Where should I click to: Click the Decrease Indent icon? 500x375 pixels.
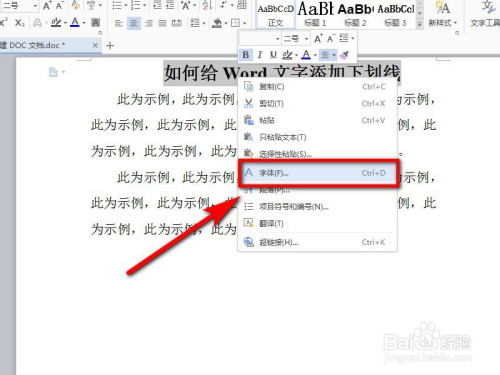tap(157, 5)
